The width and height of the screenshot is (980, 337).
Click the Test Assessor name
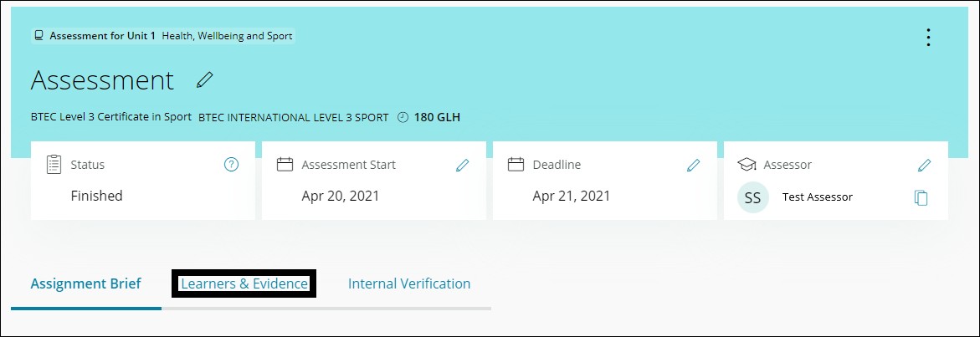[817, 197]
